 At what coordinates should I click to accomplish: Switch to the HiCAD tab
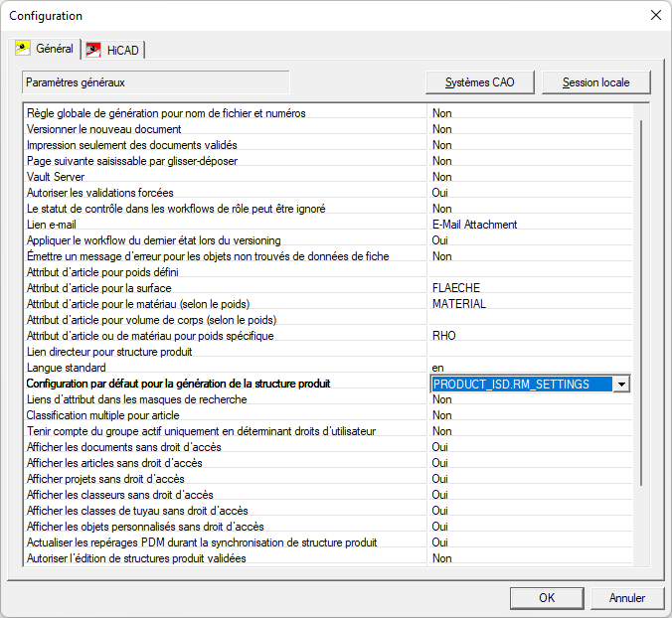[123, 50]
